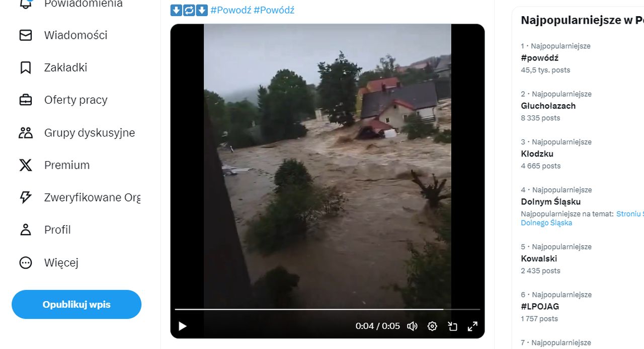Viewport: 644px width, 349px height.
Task: Open Grupy dyskusyjne menu item
Action: click(77, 132)
